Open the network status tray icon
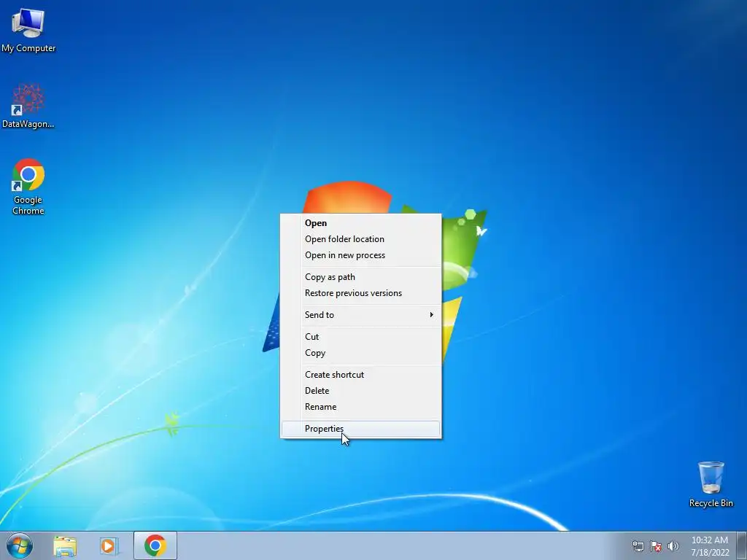This screenshot has height=560, width=747. click(638, 546)
